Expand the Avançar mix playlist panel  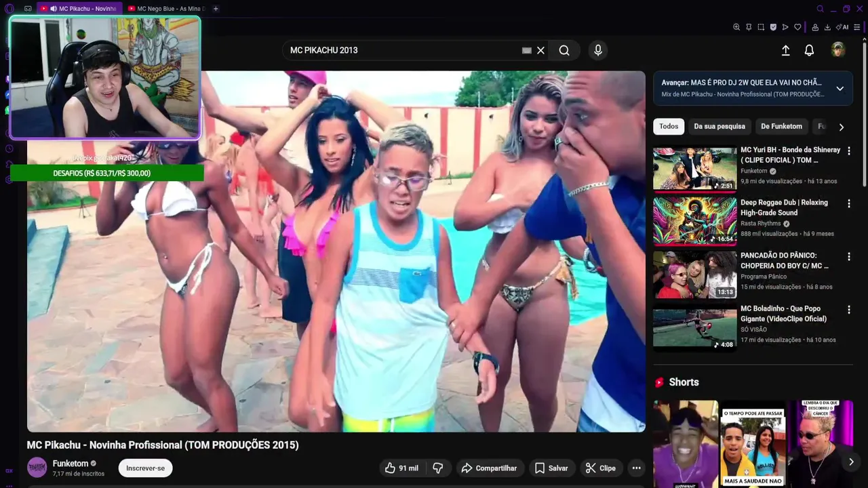click(x=840, y=88)
